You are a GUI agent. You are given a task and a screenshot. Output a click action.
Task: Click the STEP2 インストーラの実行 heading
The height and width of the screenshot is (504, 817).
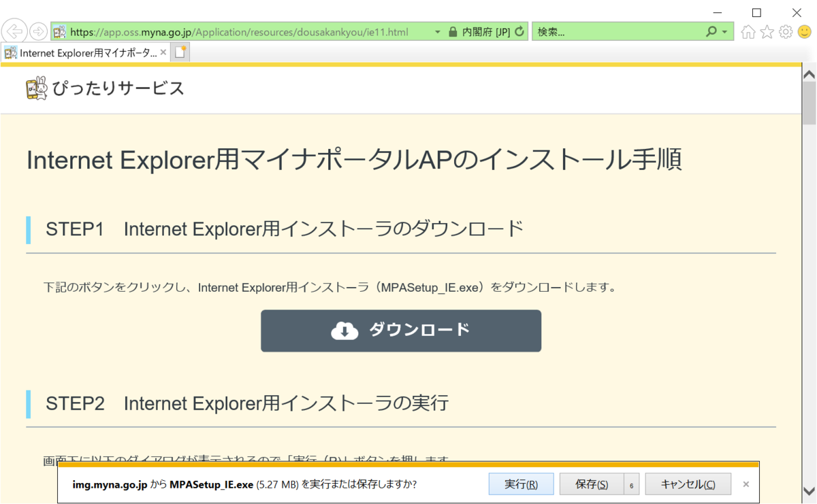click(x=247, y=403)
